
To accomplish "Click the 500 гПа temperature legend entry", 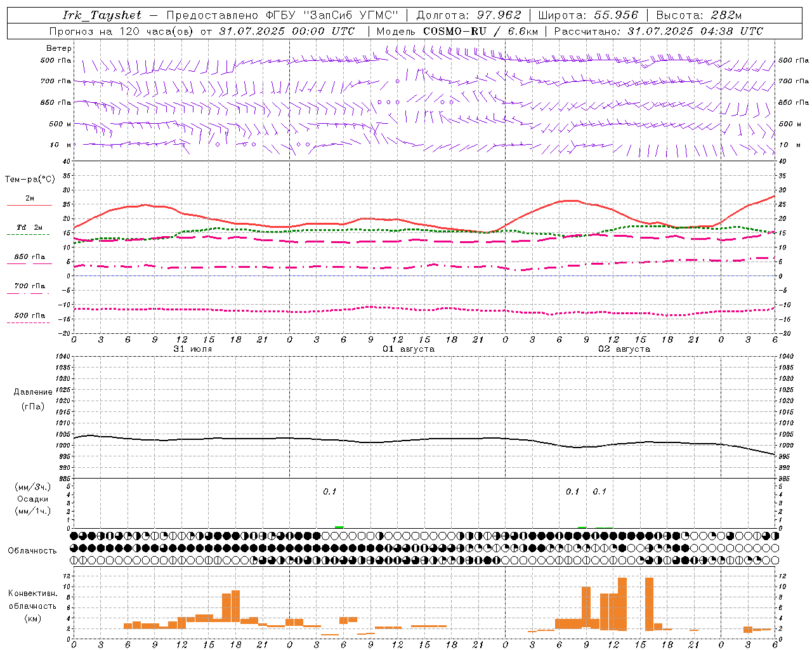I will pyautogui.click(x=30, y=315).
